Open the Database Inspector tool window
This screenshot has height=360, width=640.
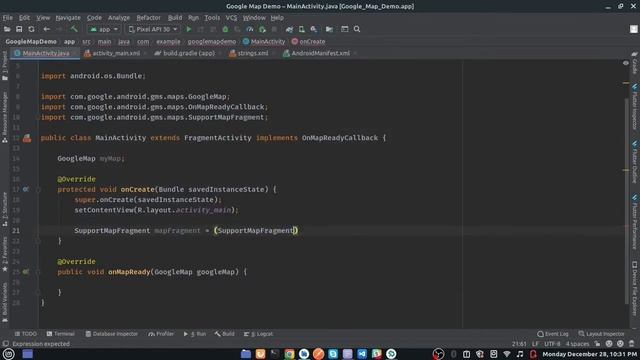click(111, 334)
